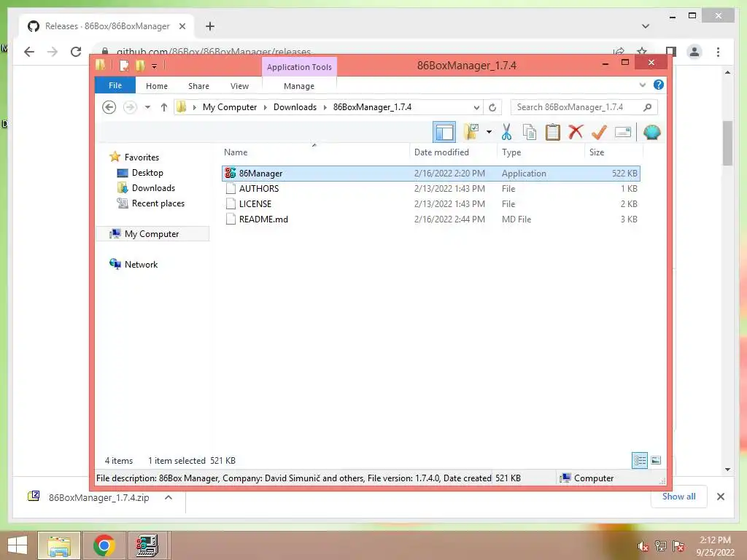Paste using the clipboard toolbar icon

(553, 132)
